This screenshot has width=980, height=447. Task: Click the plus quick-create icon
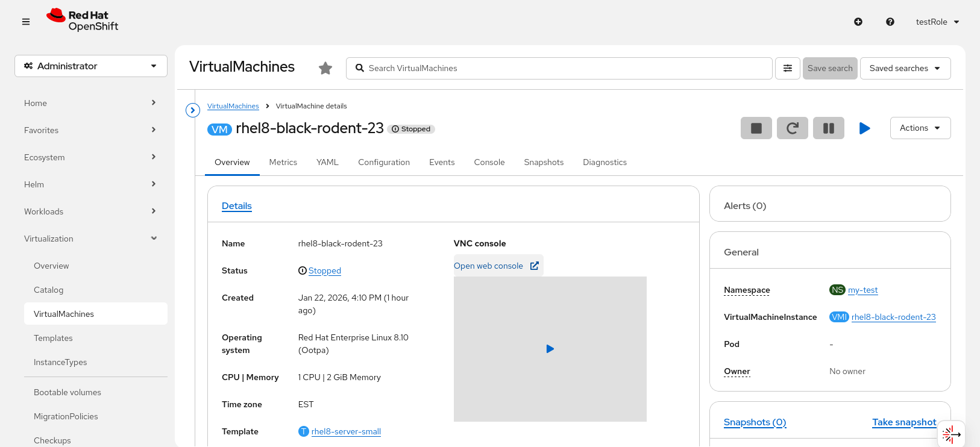coord(858,22)
